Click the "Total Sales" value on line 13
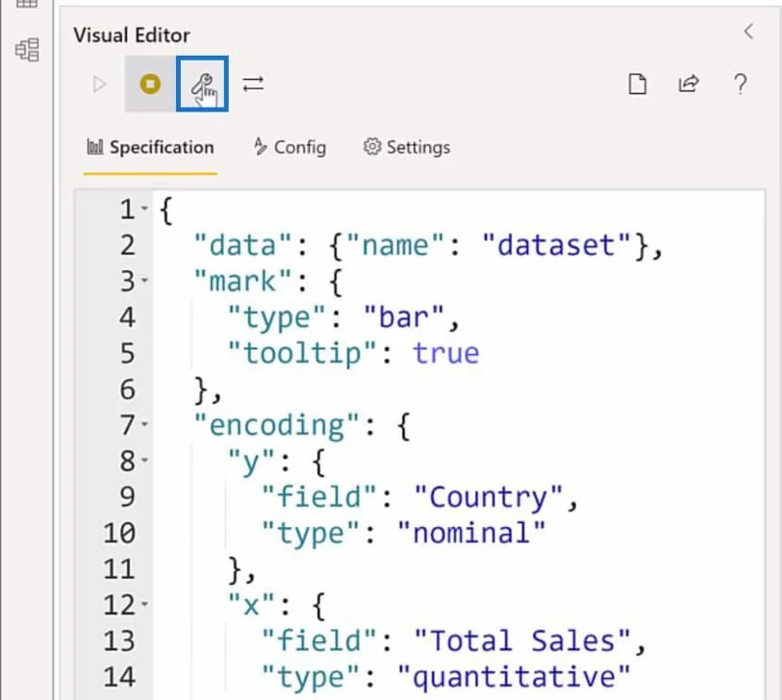 coord(522,640)
